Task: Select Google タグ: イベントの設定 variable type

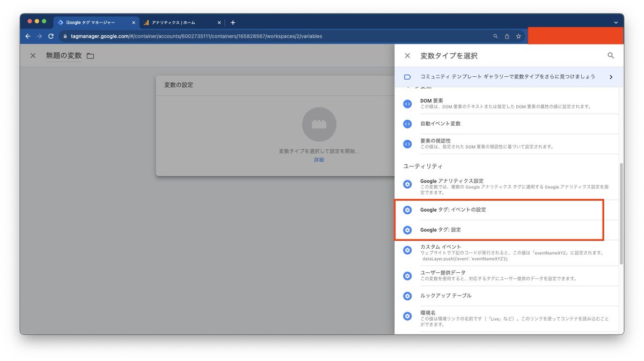Action: click(510, 210)
